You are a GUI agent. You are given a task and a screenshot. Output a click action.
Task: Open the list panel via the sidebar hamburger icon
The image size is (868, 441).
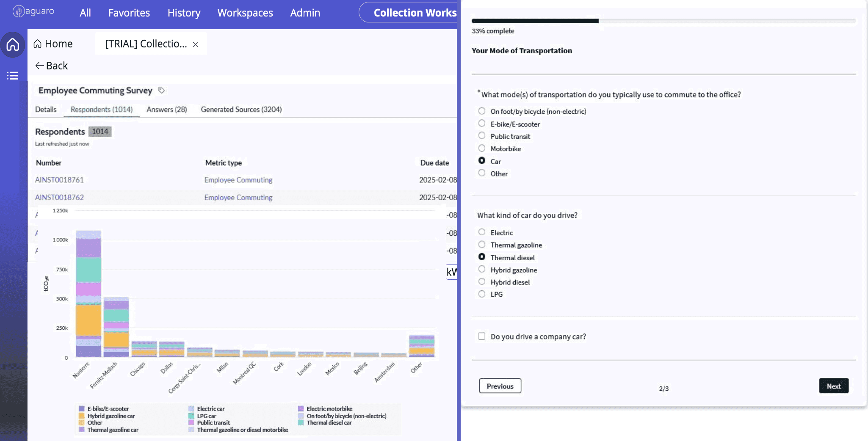pos(13,75)
